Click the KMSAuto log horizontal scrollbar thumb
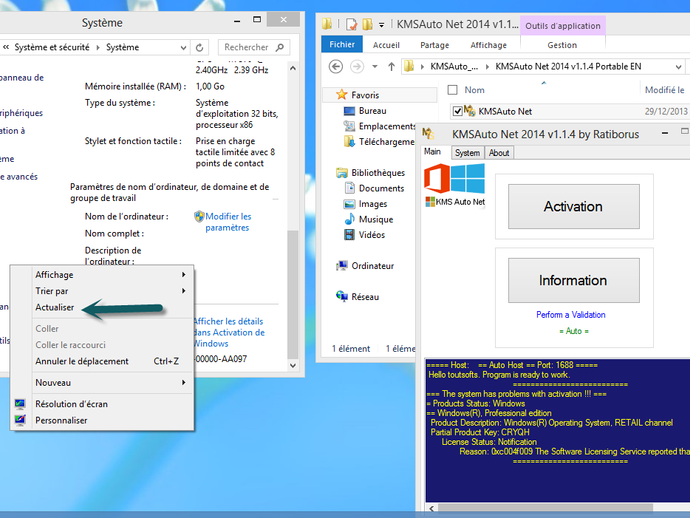The width and height of the screenshot is (690, 518). coord(546,508)
